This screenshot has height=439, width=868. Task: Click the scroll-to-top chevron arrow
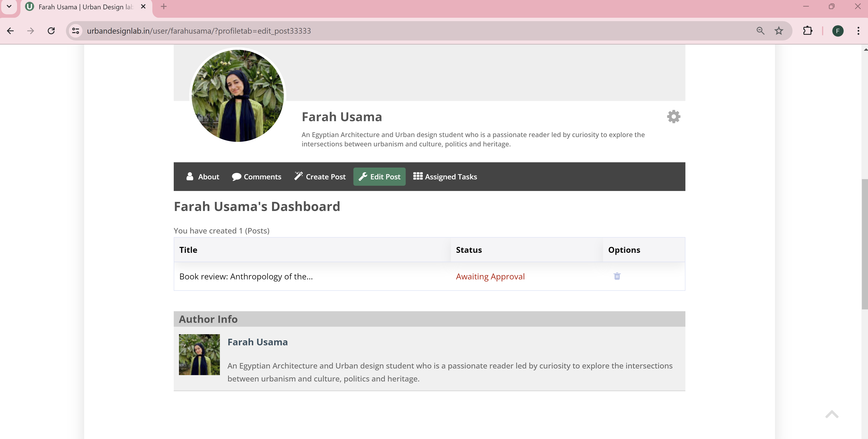832,414
